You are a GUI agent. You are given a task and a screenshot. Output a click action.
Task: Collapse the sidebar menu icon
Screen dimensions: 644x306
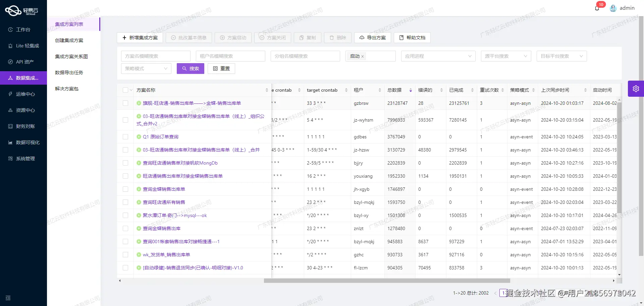[8, 298]
